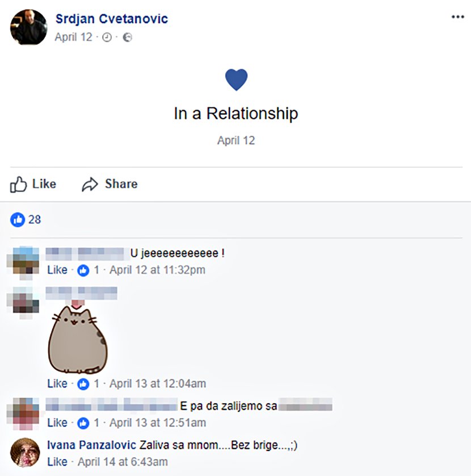The image size is (471, 476).
Task: Click the April 14 at 6:43am timestamp
Action: click(123, 461)
